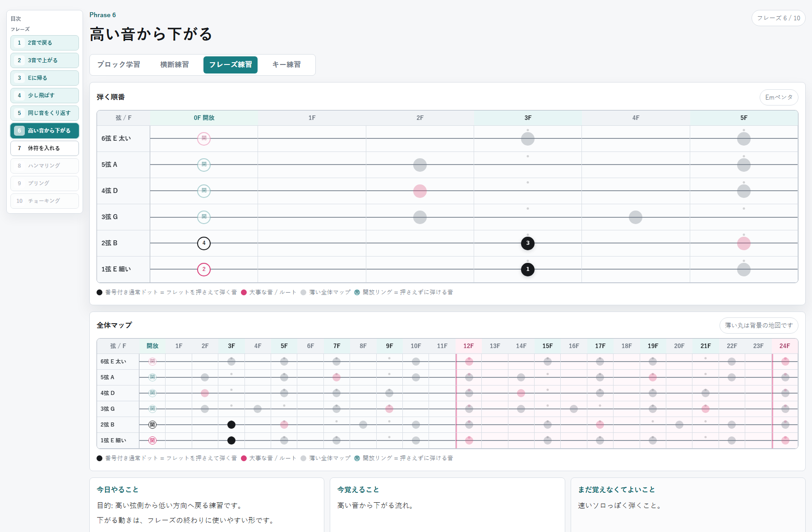812x532 pixels.
Task: Click the 全体マップ section title
Action: (115, 326)
